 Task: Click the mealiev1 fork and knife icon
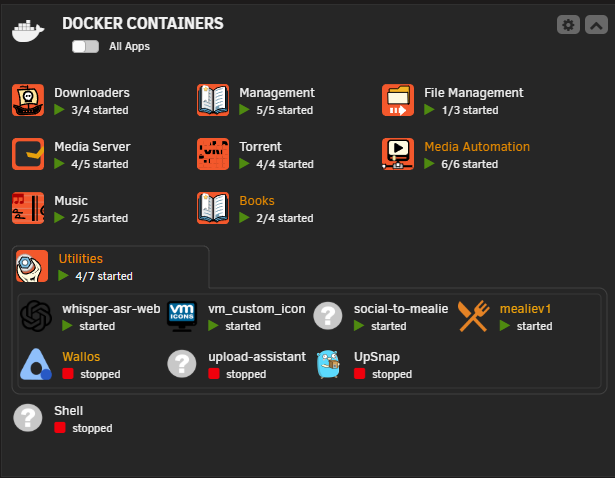pos(474,316)
